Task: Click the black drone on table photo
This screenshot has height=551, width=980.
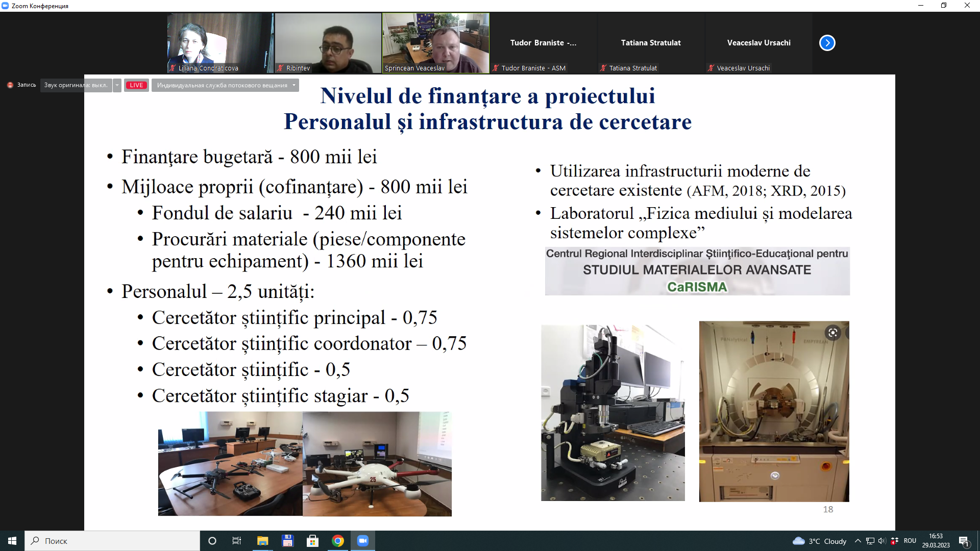Action: click(230, 464)
